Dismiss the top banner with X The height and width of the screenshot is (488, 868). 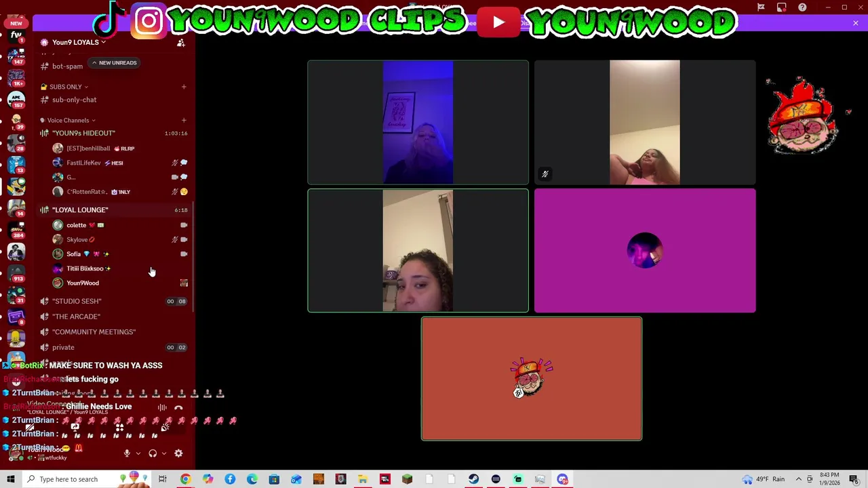(x=856, y=23)
